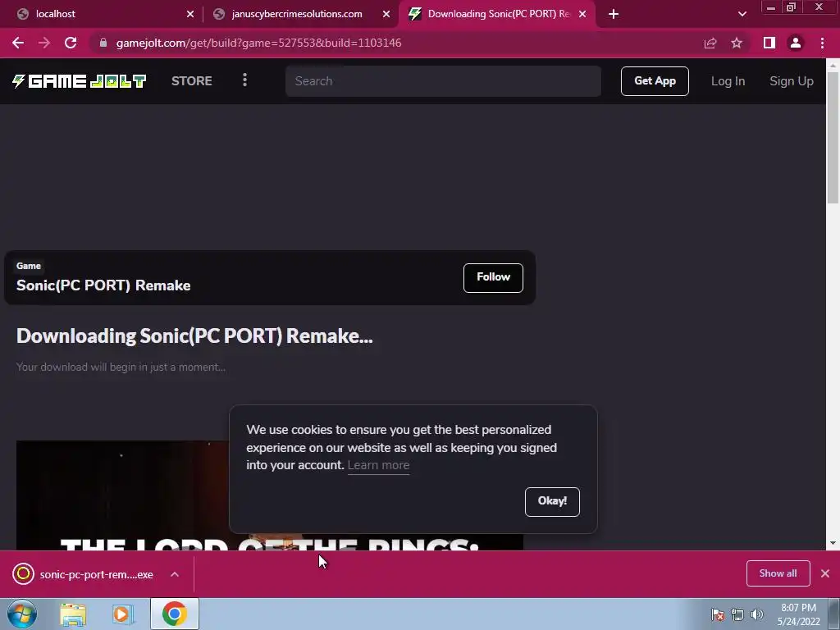Expand the tab search dropdown arrow
The height and width of the screenshot is (630, 840).
coord(742,14)
